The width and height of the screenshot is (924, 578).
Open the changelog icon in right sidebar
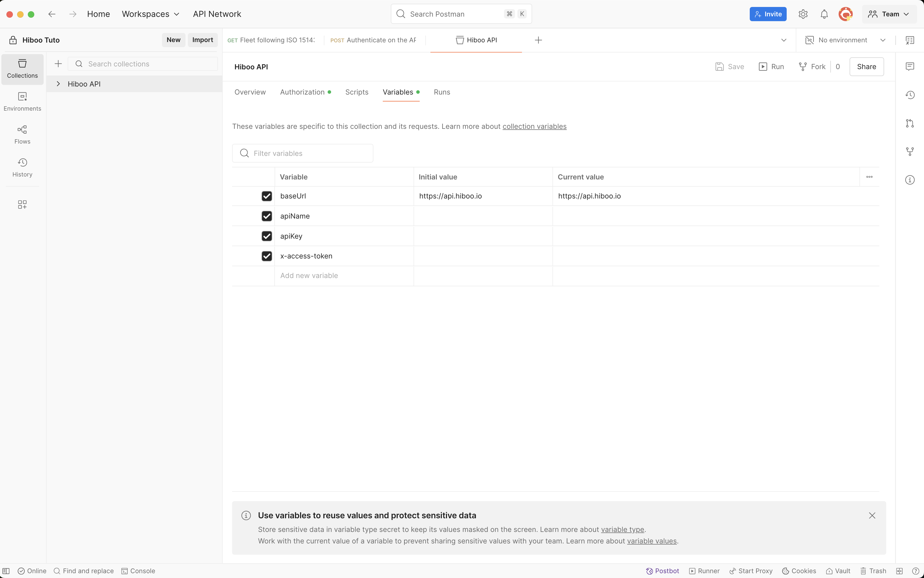pos(910,95)
